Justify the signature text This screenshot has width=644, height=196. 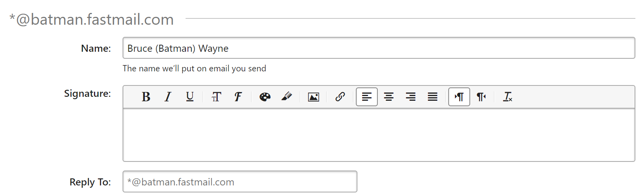[433, 97]
